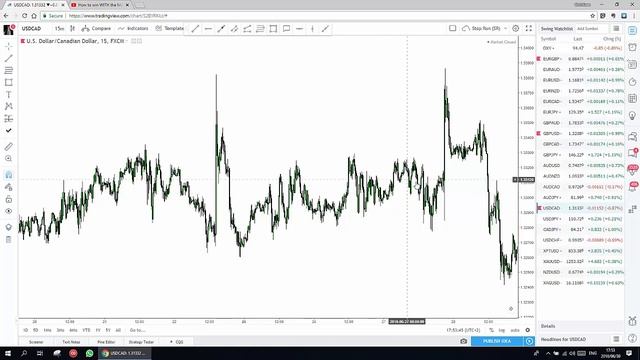Select XAUUSD row in watchlist
The width and height of the screenshot is (640, 360).
580,261
